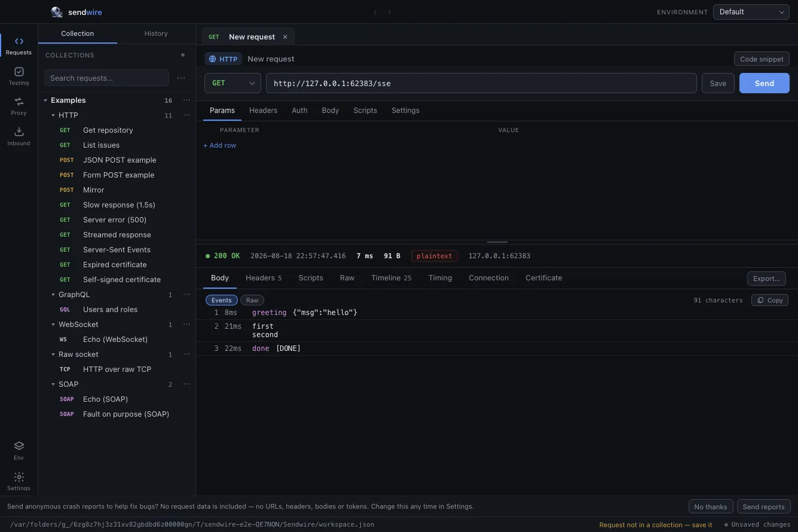
Task: Open the Environment Default dropdown
Action: click(751, 12)
